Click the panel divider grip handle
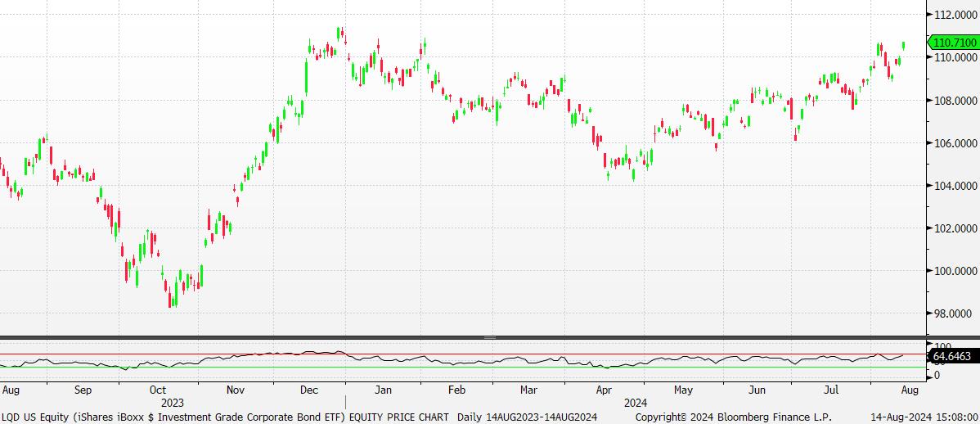 489,338
